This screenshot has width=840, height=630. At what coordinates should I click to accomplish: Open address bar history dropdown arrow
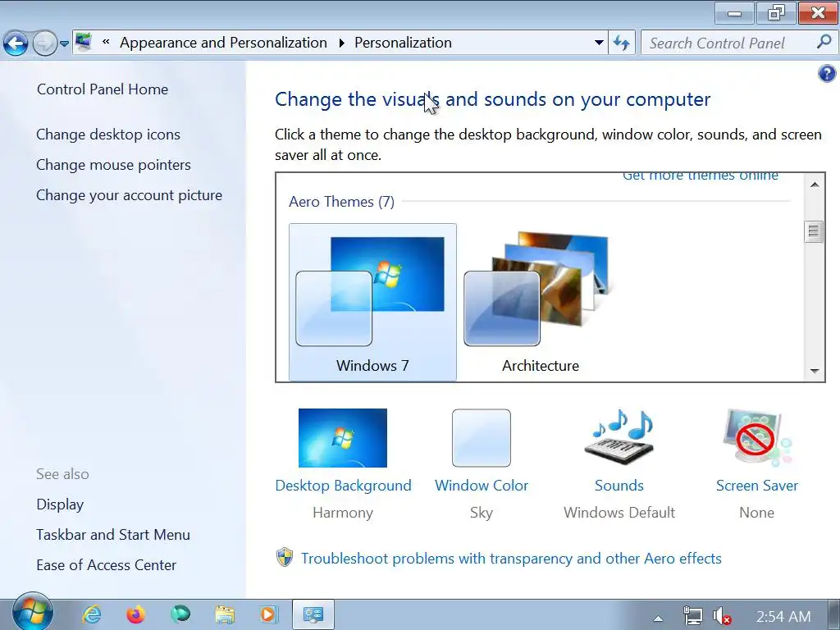click(x=599, y=43)
